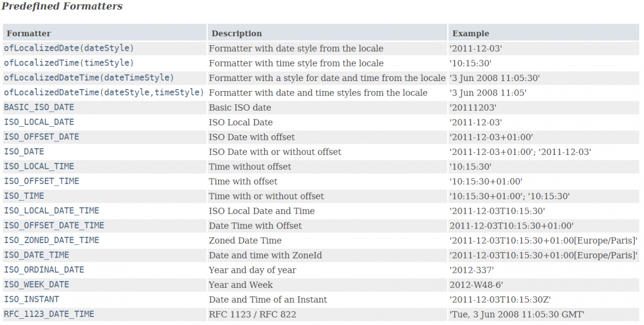The height and width of the screenshot is (325, 644).
Task: Click the ISO_DATE formatter link
Action: point(24,151)
